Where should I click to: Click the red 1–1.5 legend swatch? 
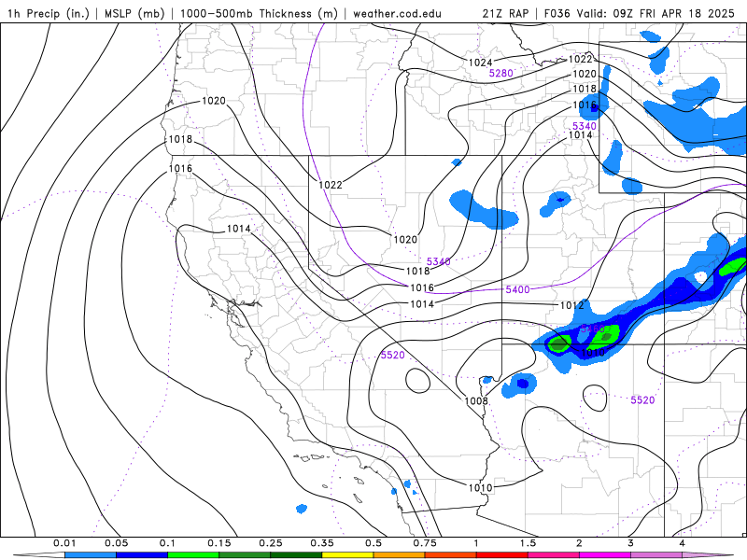[502, 555]
